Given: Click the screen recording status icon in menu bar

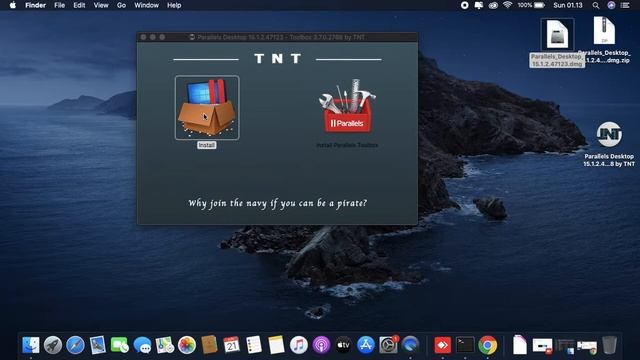Looking at the screenshot, I should [464, 5].
